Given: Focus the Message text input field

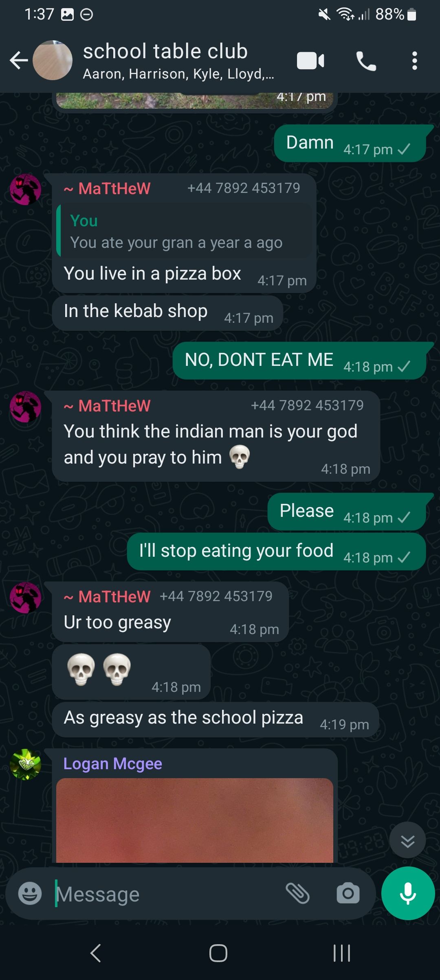Looking at the screenshot, I should [x=167, y=894].
